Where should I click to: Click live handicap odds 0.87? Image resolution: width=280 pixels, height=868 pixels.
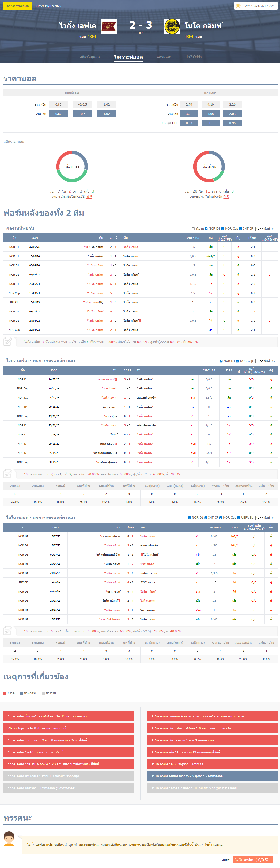click(58, 114)
